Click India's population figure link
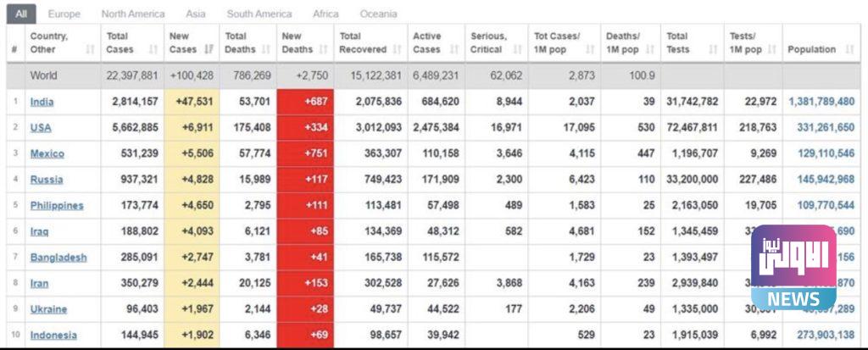 [821, 102]
